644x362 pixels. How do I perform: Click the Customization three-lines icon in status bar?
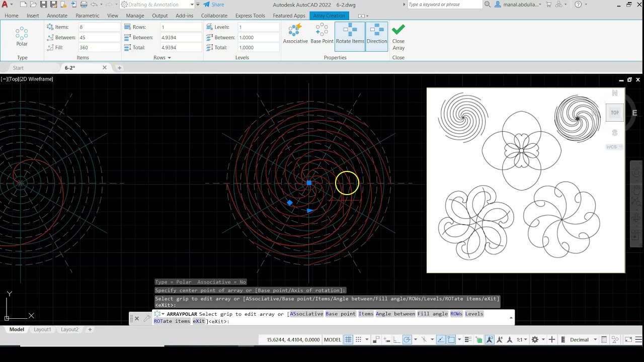pos(639,340)
